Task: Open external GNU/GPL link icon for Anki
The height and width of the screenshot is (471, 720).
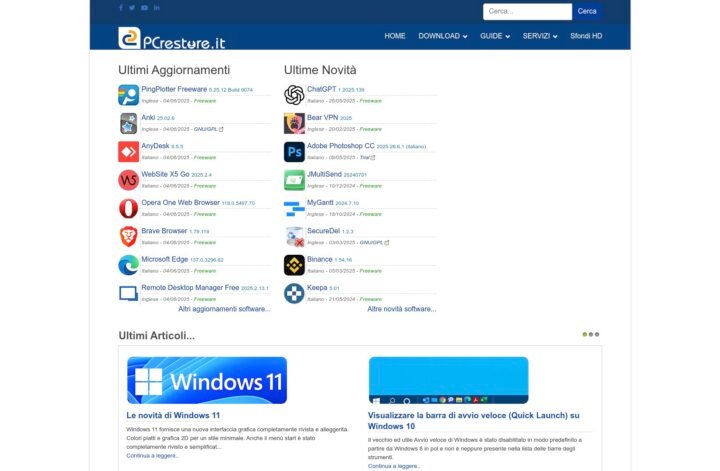Action: (221, 129)
